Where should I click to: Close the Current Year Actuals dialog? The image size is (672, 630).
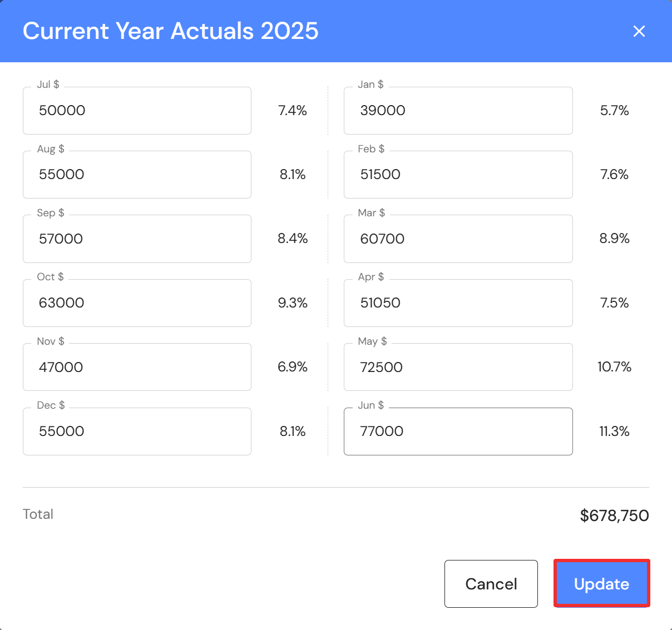point(639,31)
